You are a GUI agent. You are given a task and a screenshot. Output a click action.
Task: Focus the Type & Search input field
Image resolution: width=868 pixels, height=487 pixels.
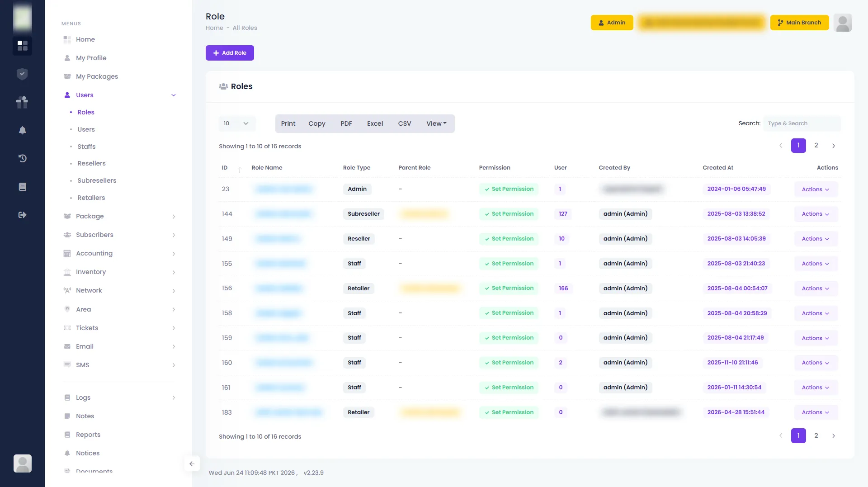[802, 123]
